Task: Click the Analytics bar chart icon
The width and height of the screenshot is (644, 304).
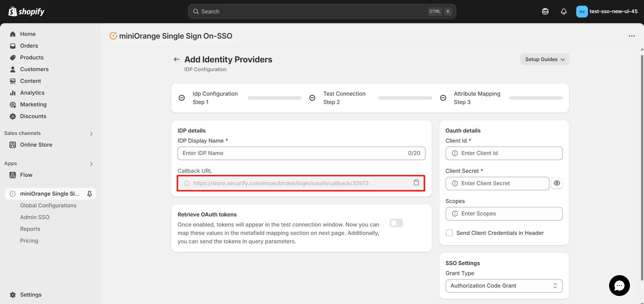Action: point(13,93)
